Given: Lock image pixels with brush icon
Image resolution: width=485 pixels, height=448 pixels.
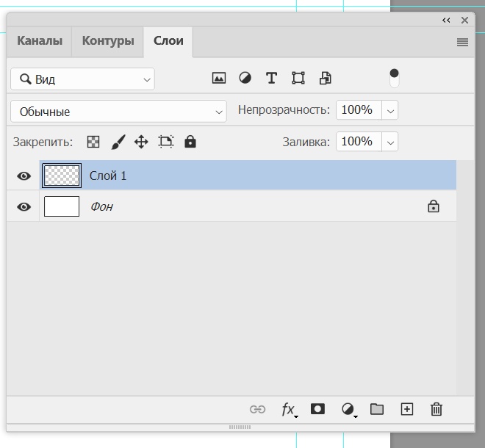Looking at the screenshot, I should [118, 142].
